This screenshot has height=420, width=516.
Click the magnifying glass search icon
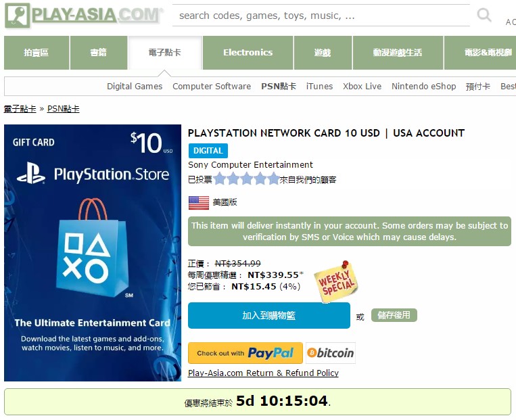(x=484, y=15)
